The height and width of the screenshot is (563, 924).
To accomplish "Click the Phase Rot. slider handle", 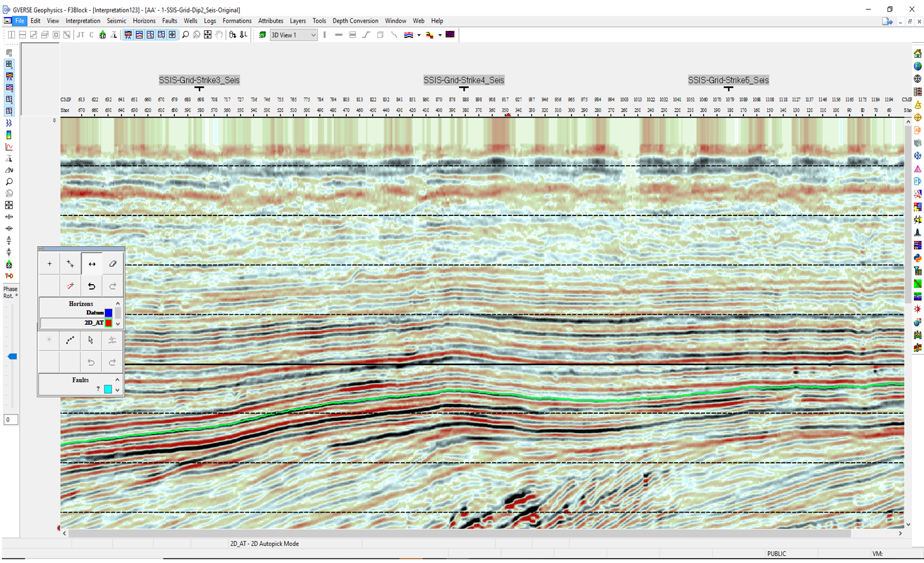I will click(12, 356).
